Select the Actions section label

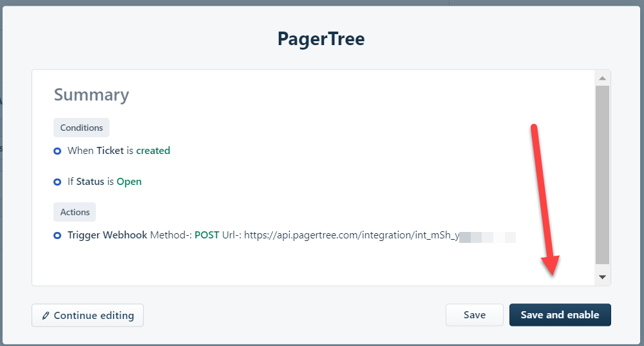(x=75, y=212)
